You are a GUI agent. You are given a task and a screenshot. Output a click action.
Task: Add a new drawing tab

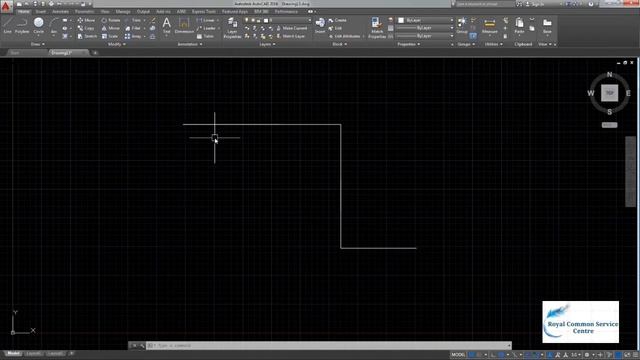coord(95,53)
